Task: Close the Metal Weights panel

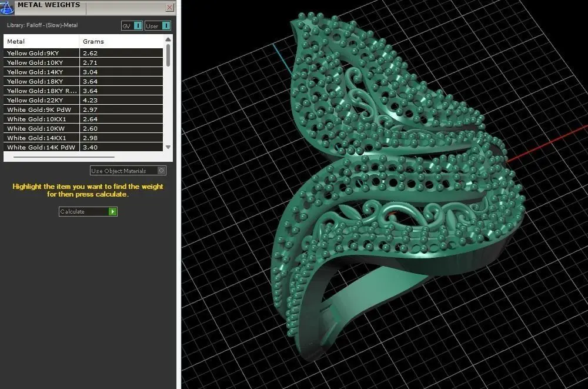Action: 169,7
